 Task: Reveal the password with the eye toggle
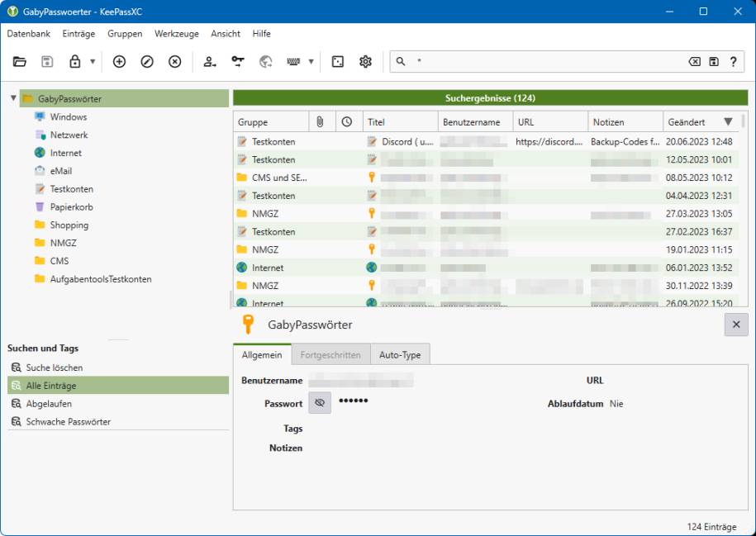(x=319, y=403)
